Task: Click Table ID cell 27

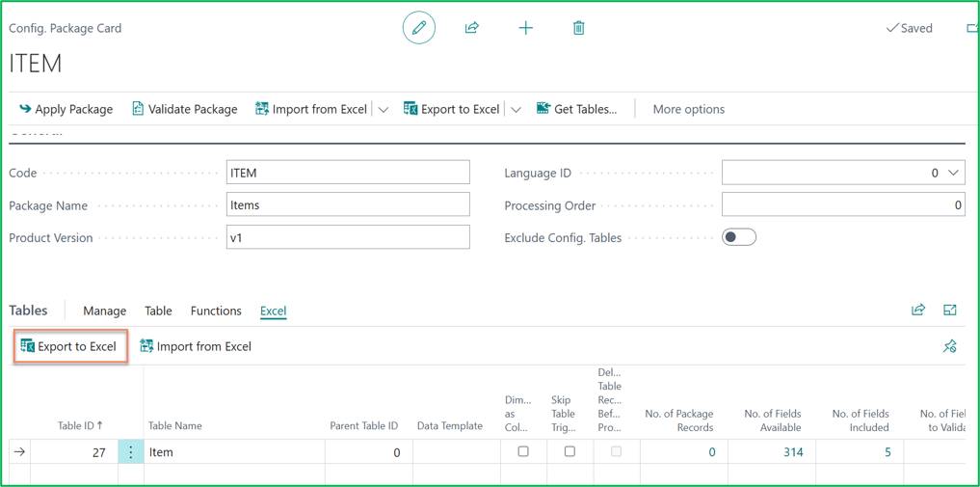Action: tap(74, 452)
